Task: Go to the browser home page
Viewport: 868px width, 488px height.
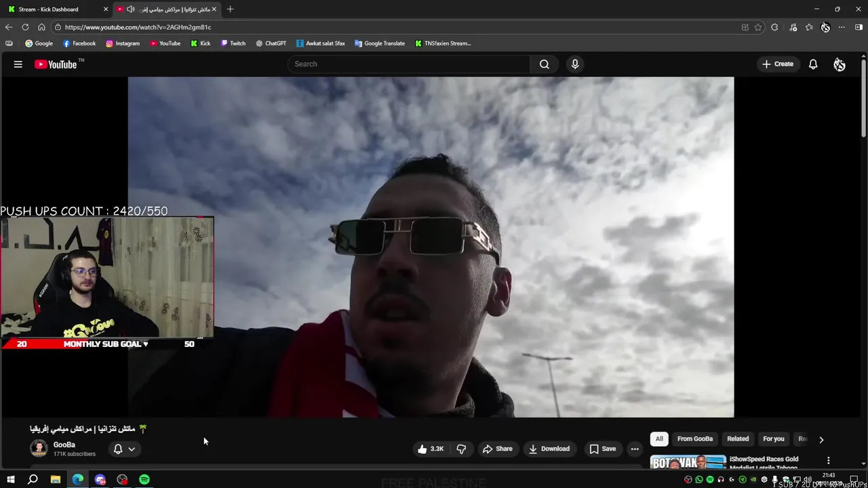Action: point(41,27)
